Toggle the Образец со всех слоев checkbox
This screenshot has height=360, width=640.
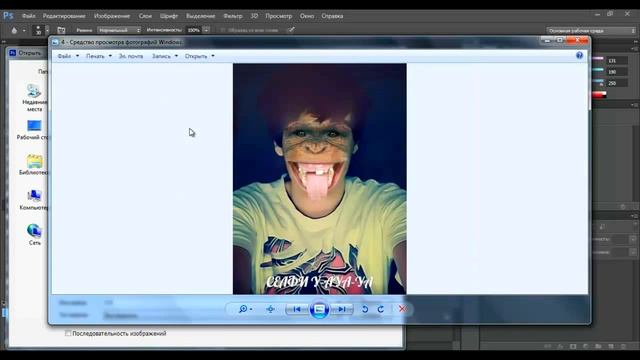coord(223,30)
